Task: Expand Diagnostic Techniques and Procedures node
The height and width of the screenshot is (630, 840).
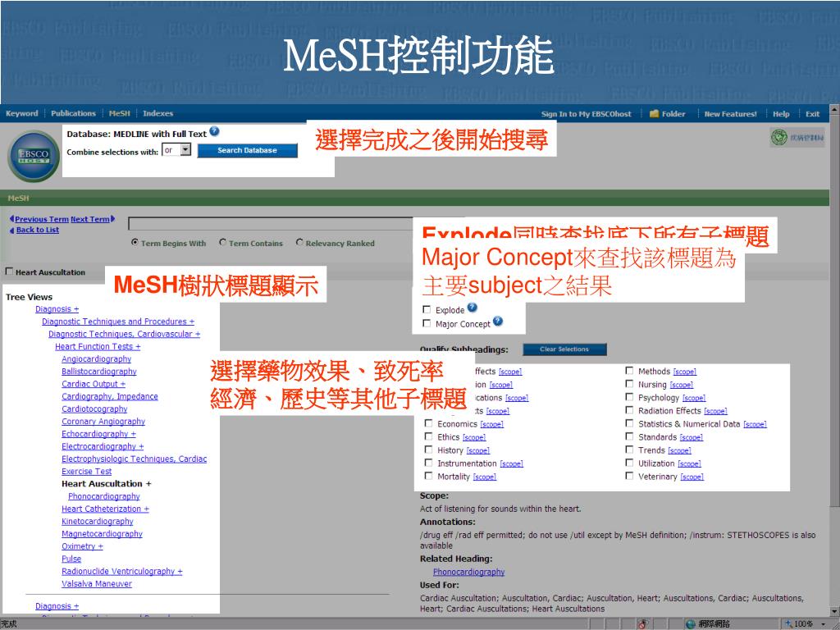Action: 118,322
